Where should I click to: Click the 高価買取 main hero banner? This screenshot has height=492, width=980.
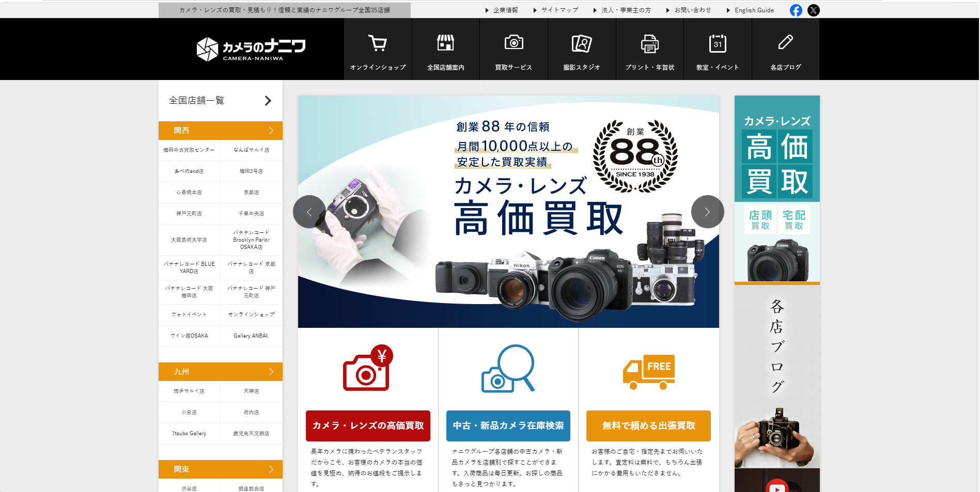click(x=508, y=212)
